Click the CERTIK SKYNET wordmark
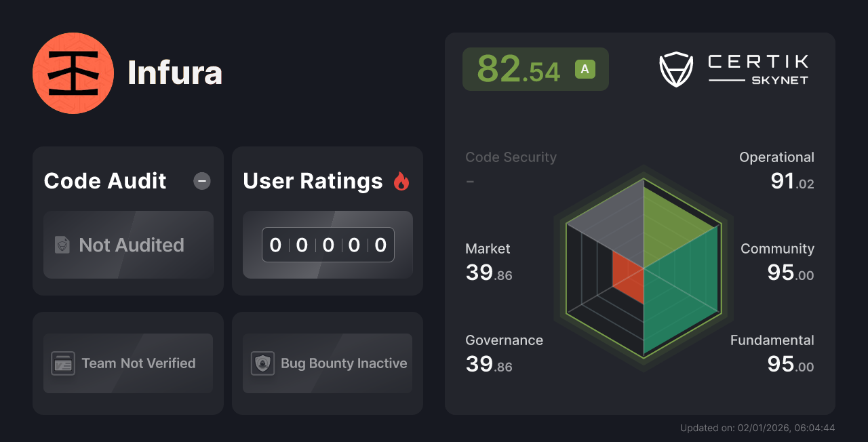The image size is (868, 442). tap(757, 68)
